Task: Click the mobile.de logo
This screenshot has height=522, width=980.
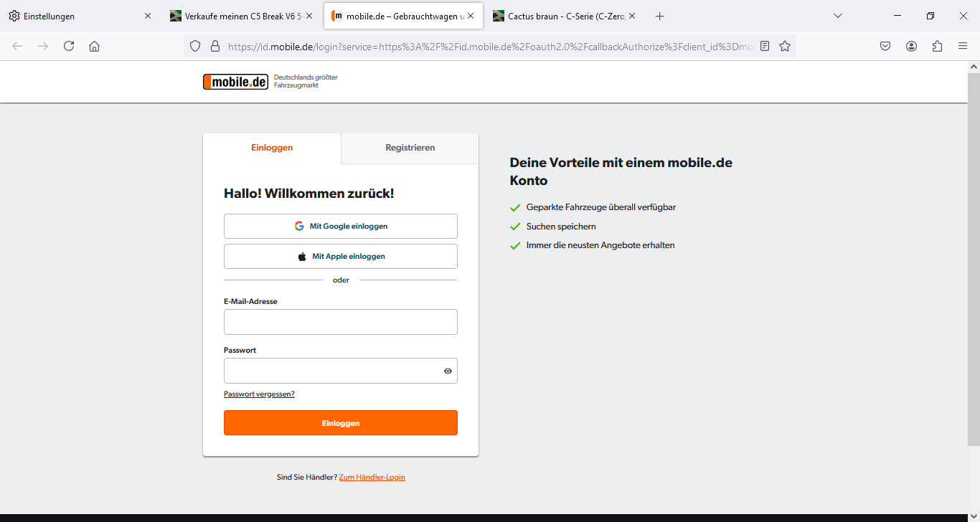Action: click(235, 82)
